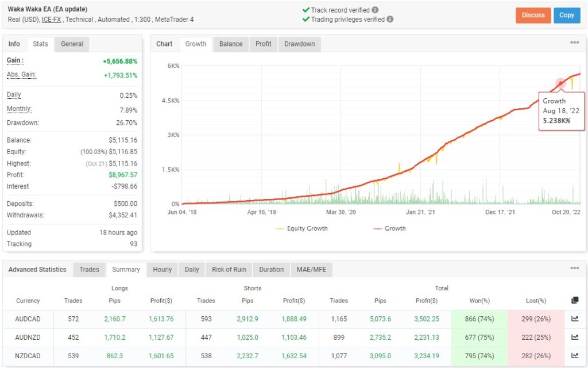
Task: Click the Track record verified checkmark
Action: (306, 10)
